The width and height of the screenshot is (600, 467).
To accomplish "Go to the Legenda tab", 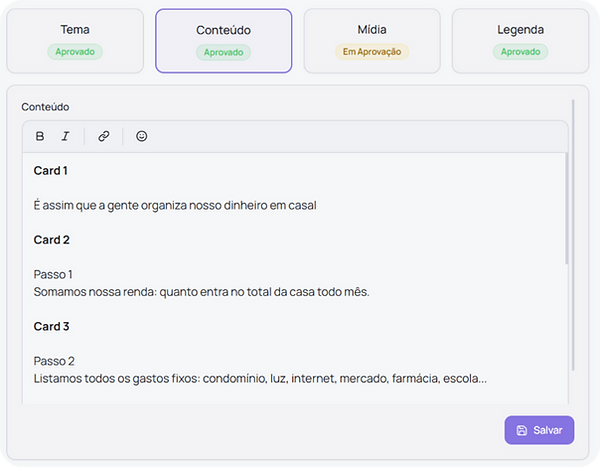I will (520, 40).
